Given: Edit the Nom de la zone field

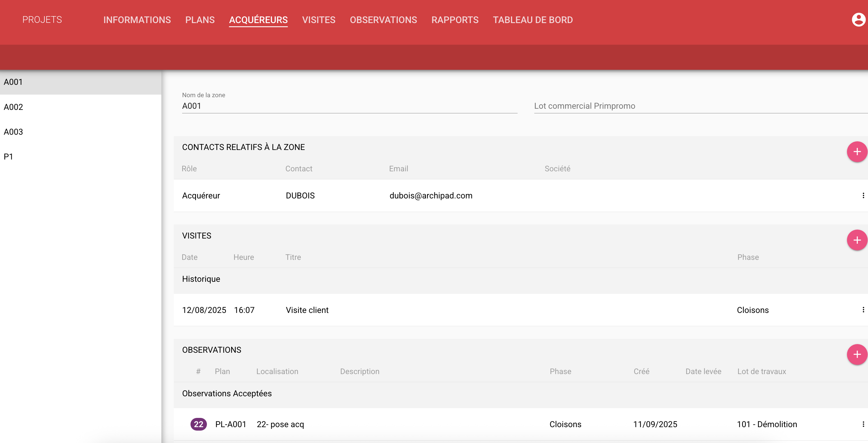Looking at the screenshot, I should tap(349, 106).
